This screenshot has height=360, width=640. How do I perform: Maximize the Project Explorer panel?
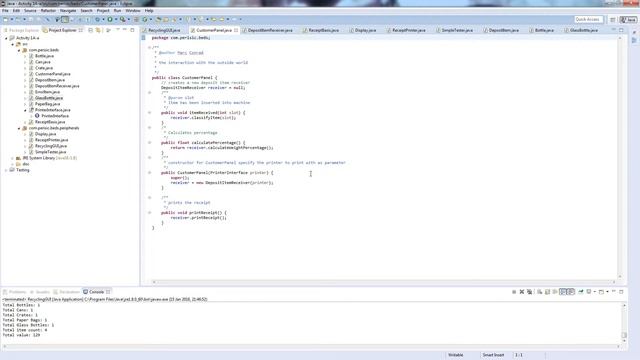pos(132,30)
